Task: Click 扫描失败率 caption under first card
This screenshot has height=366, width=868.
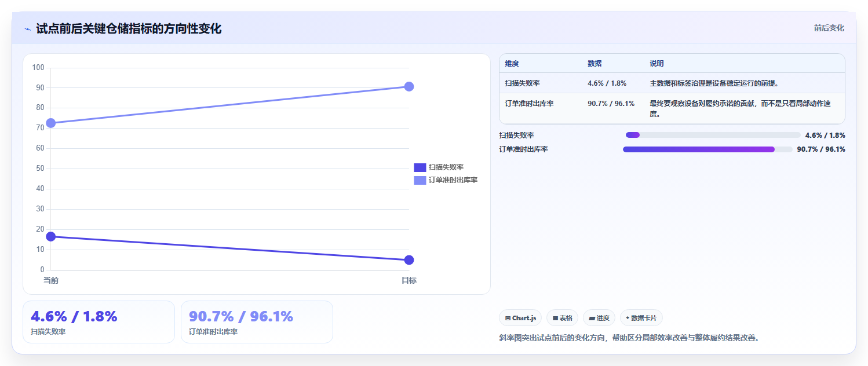Action: click(48, 332)
